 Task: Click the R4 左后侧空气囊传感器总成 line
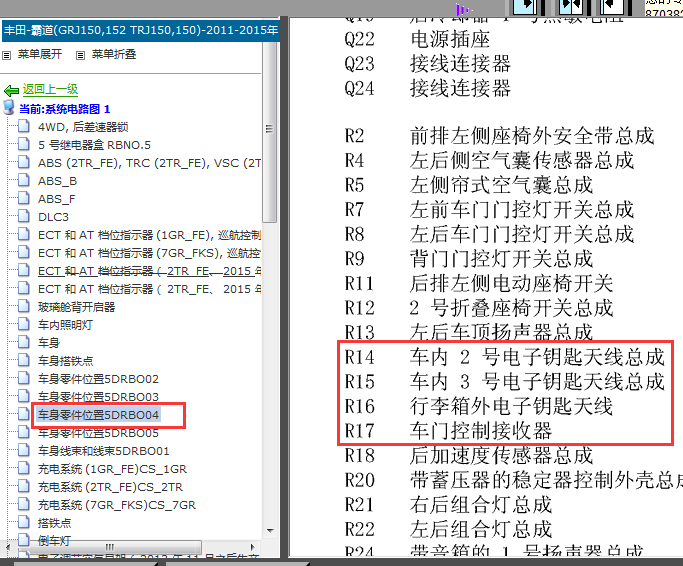point(489,160)
